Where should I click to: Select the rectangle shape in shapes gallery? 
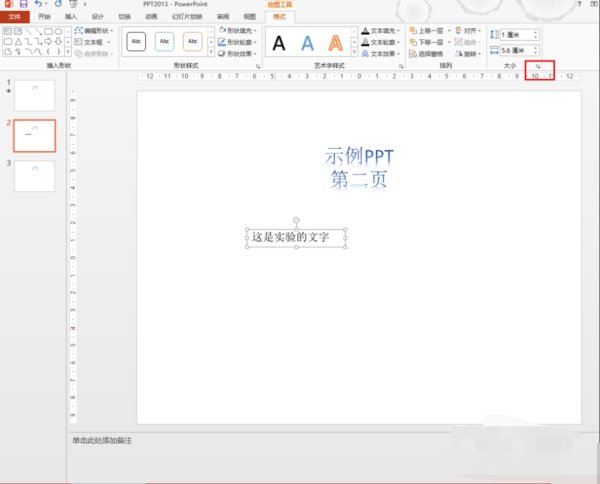48,31
